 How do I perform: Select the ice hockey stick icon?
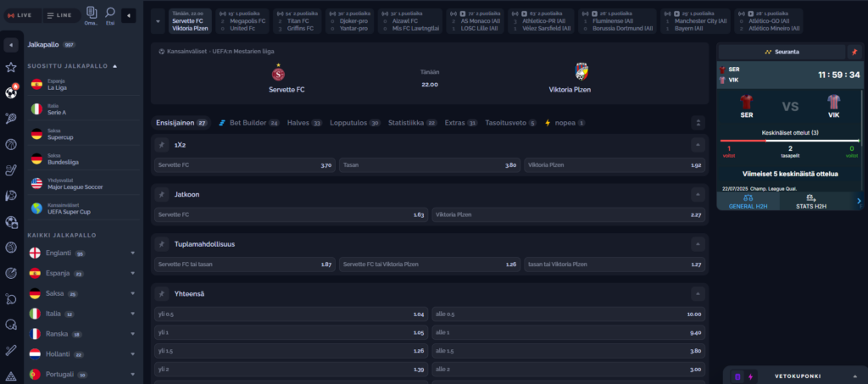tap(10, 170)
